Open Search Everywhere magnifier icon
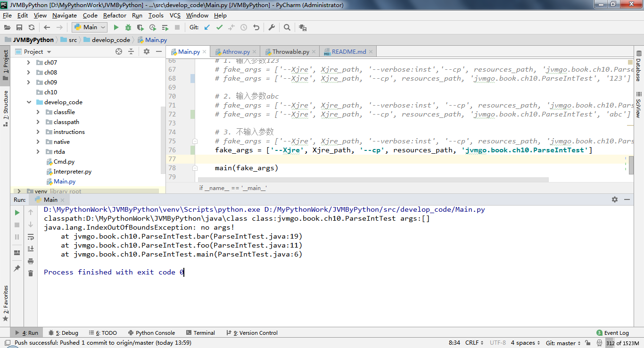The image size is (644, 348). (287, 27)
